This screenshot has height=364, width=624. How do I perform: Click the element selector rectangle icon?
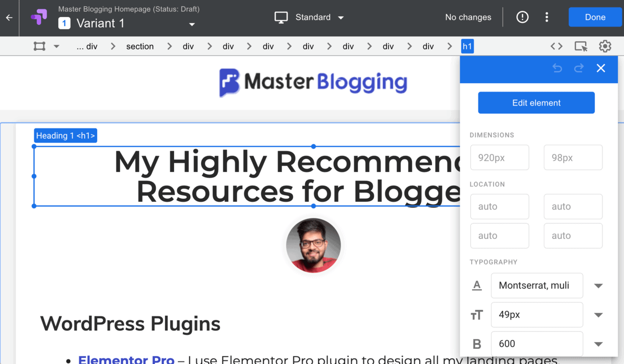coord(40,46)
